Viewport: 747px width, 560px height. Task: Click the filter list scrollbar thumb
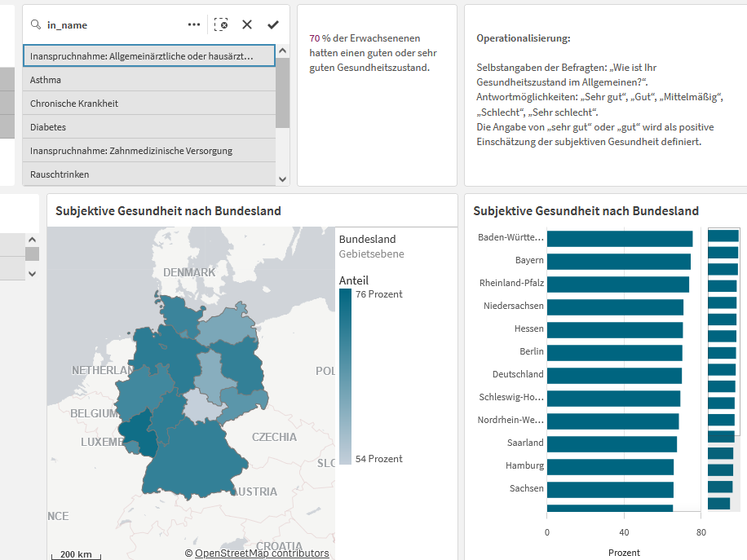(x=282, y=93)
